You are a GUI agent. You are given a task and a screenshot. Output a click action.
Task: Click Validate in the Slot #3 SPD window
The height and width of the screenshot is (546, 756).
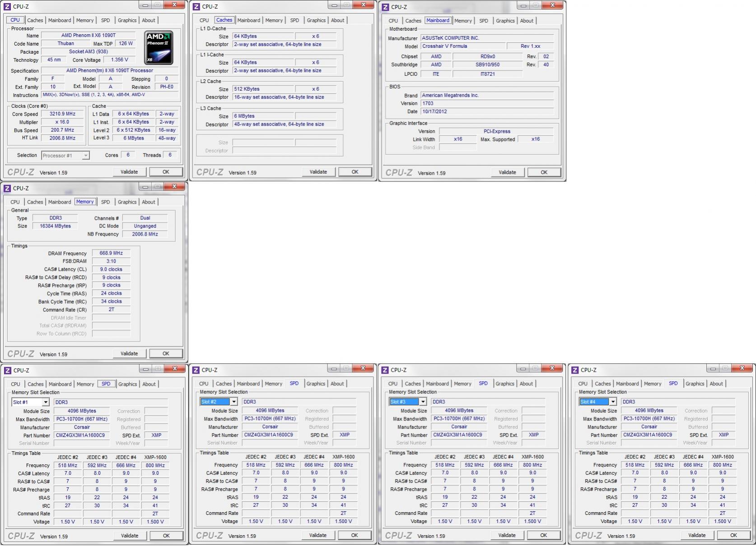(507, 535)
